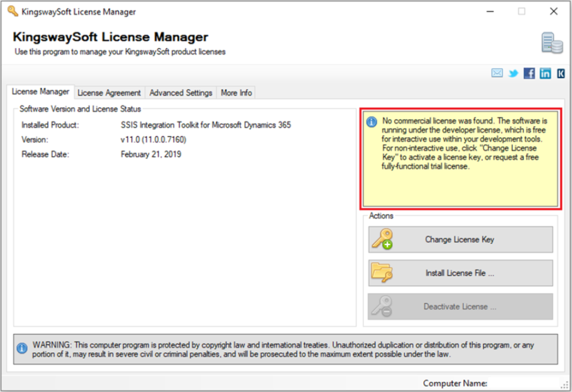The height and width of the screenshot is (392, 572).
Task: Click the 'Computer Name:' status text
Action: [455, 383]
